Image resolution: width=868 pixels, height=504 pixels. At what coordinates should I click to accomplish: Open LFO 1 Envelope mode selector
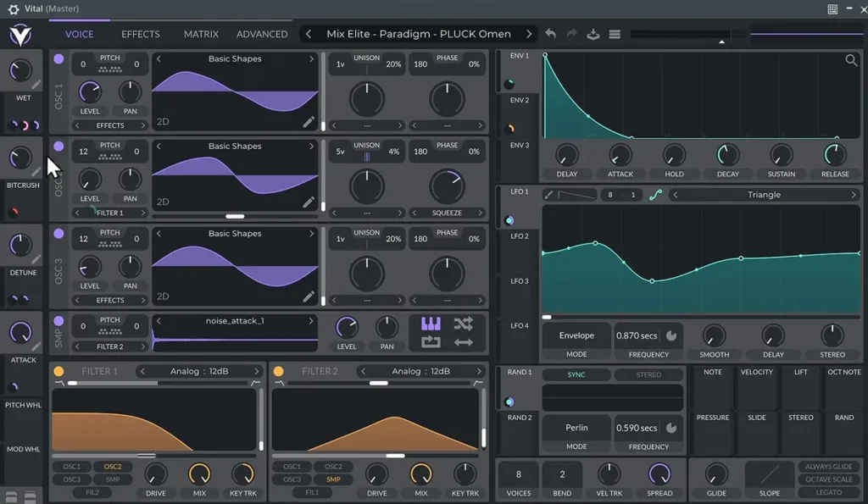click(x=576, y=335)
